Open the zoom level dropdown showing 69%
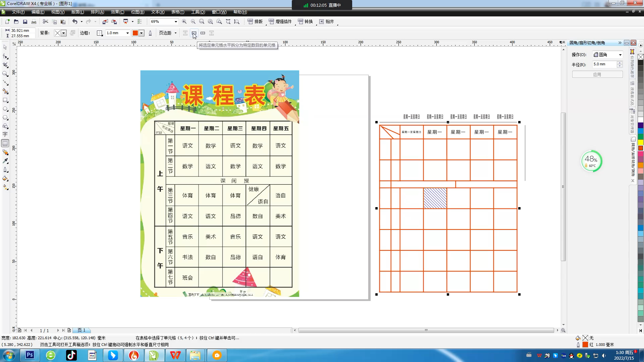 pos(175,21)
